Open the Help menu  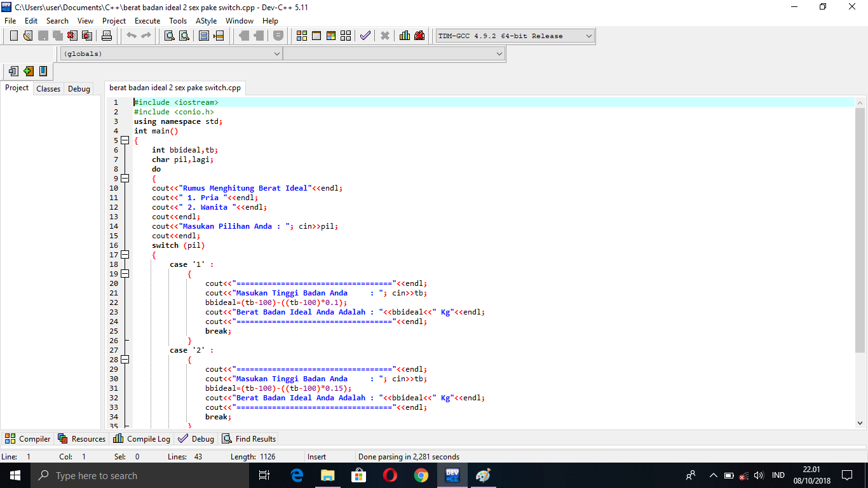click(x=270, y=20)
